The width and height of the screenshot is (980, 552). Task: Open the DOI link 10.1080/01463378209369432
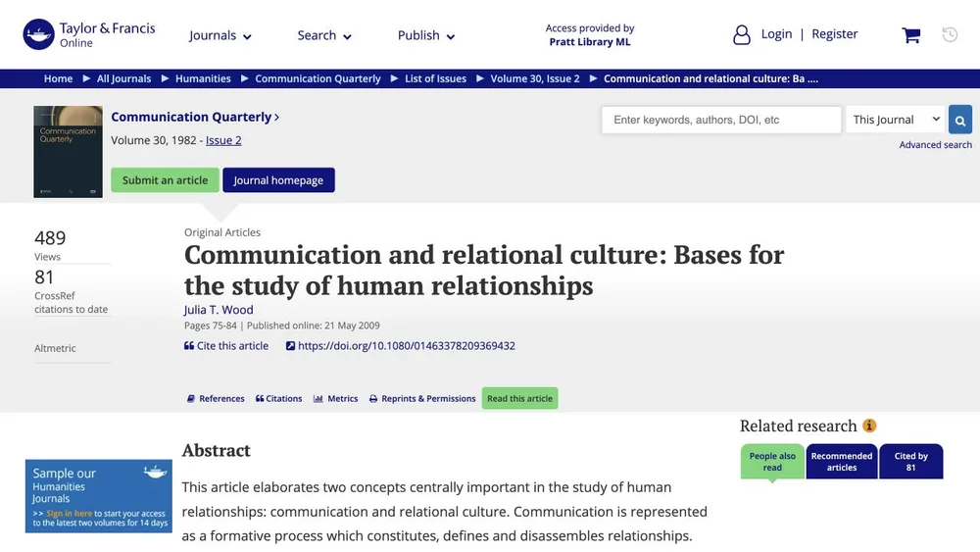click(x=407, y=346)
